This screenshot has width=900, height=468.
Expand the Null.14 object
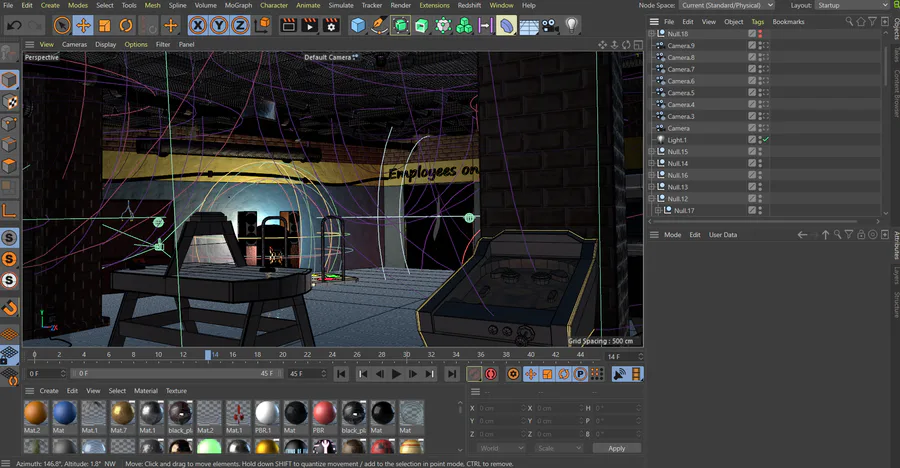tap(651, 164)
